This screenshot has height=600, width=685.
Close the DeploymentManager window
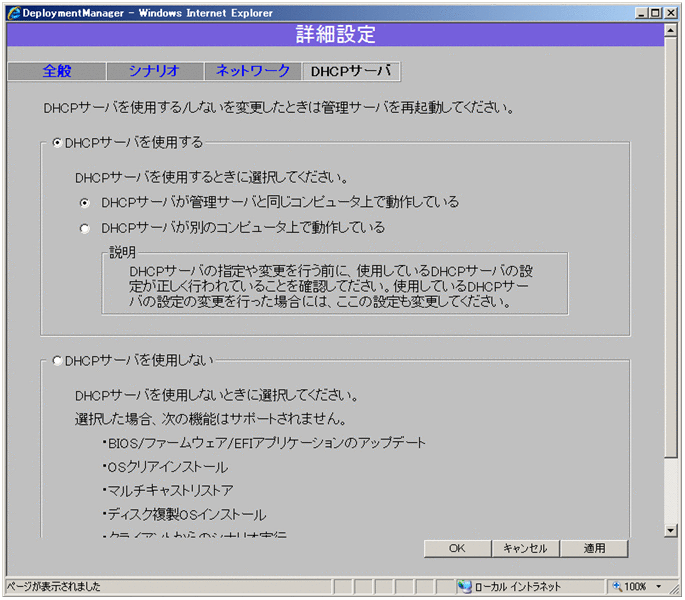coord(671,13)
